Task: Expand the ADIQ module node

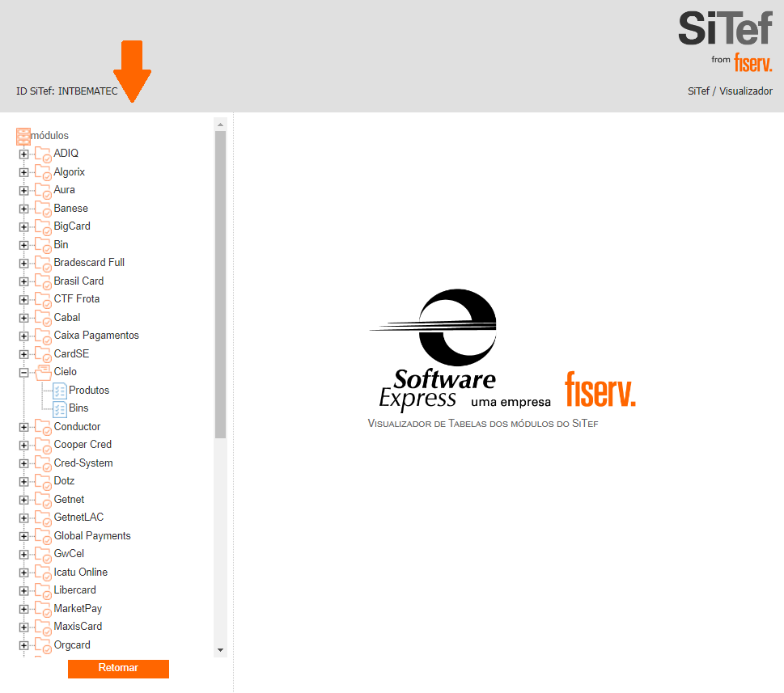Action: (x=23, y=154)
